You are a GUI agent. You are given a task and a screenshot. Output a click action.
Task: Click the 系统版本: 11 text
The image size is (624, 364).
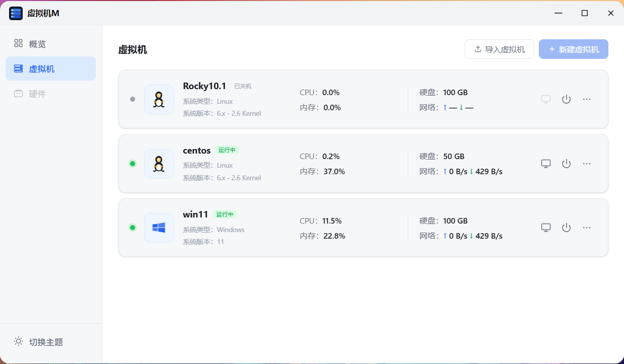click(x=204, y=242)
